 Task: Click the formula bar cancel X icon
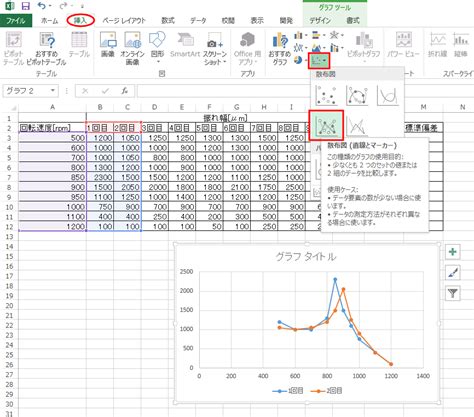click(85, 91)
